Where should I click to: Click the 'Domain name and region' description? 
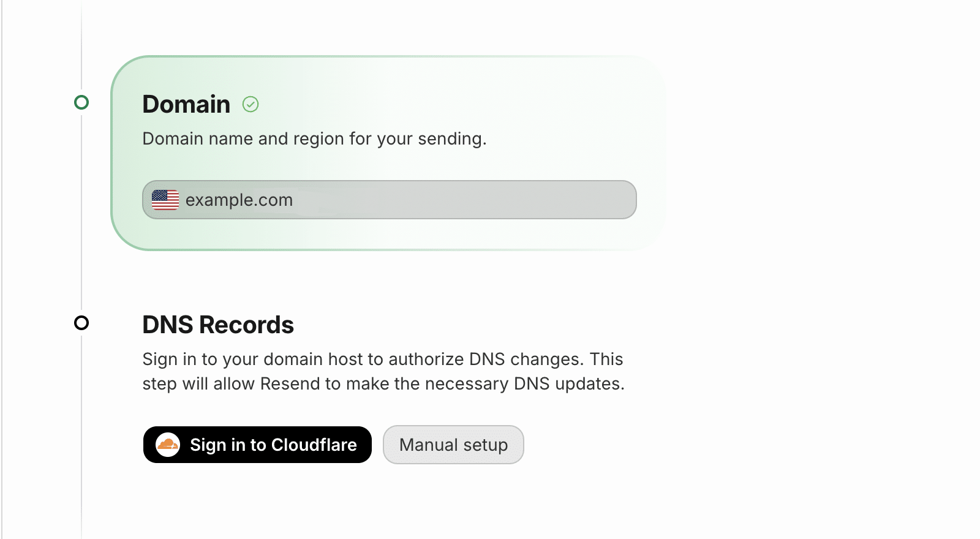point(314,139)
